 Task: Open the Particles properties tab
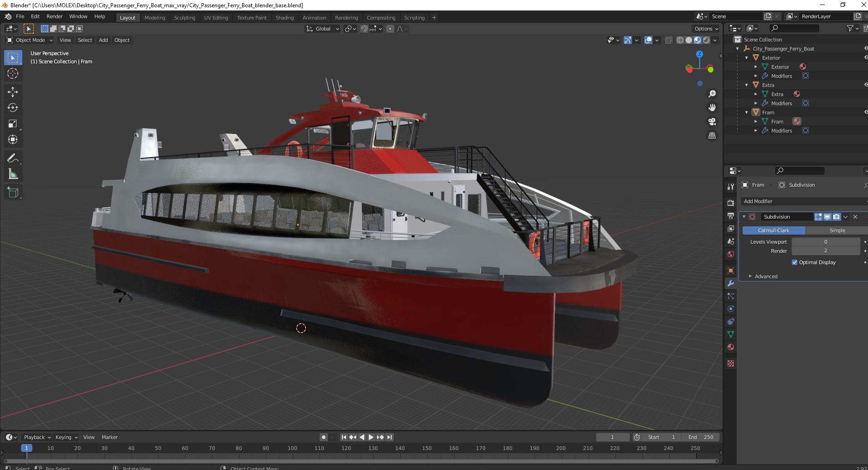731,296
